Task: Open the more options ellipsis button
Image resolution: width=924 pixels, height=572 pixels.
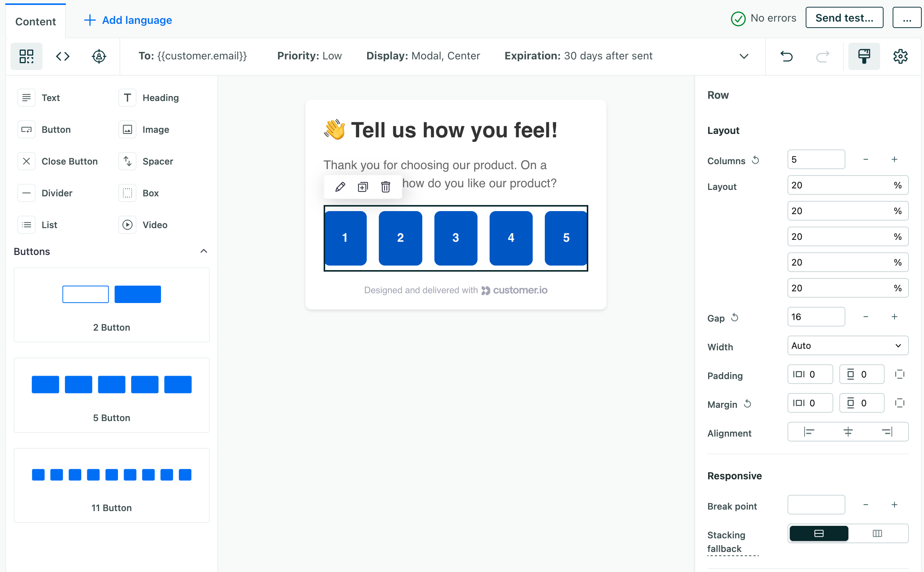Action: pyautogui.click(x=907, y=18)
